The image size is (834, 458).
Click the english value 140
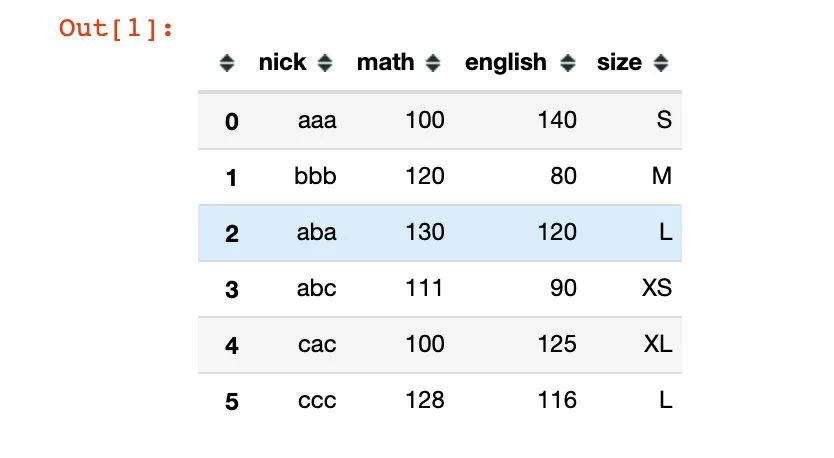[557, 120]
